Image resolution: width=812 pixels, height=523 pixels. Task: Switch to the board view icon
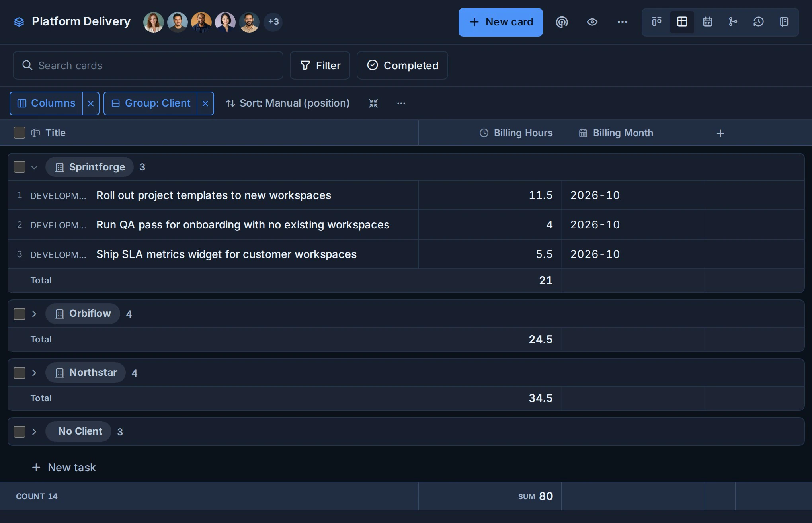(656, 21)
